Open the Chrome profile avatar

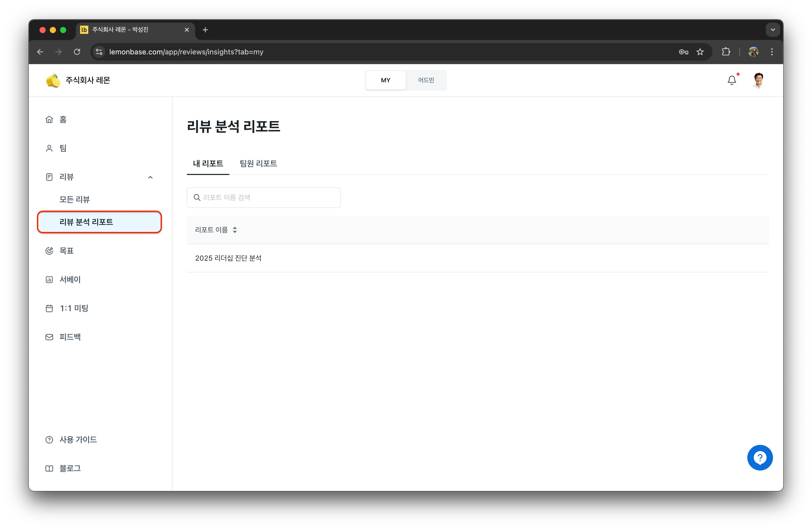coord(753,52)
